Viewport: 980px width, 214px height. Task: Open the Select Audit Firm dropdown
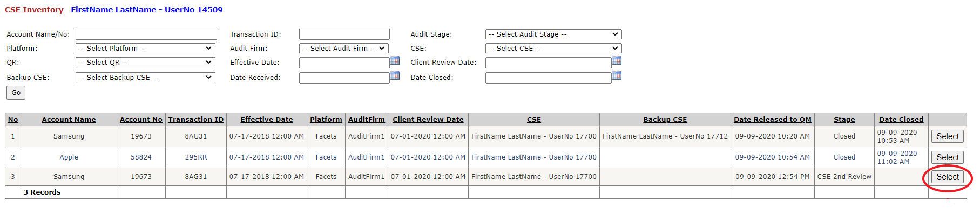pyautogui.click(x=344, y=49)
